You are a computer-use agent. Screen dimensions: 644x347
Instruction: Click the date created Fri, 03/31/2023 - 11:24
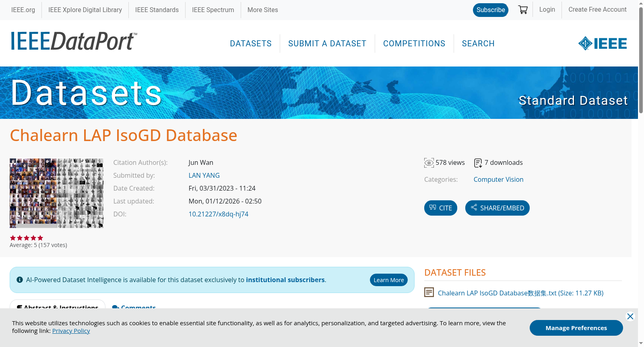(222, 188)
